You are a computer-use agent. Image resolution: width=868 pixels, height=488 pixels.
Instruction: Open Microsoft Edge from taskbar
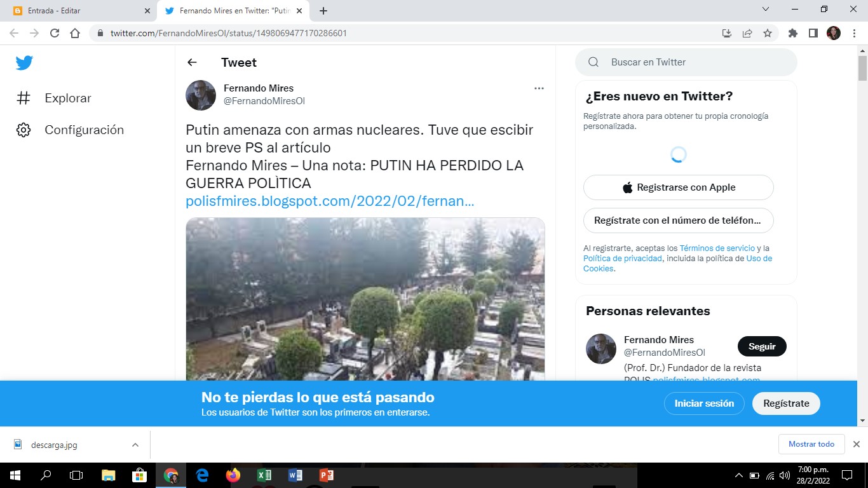point(202,475)
